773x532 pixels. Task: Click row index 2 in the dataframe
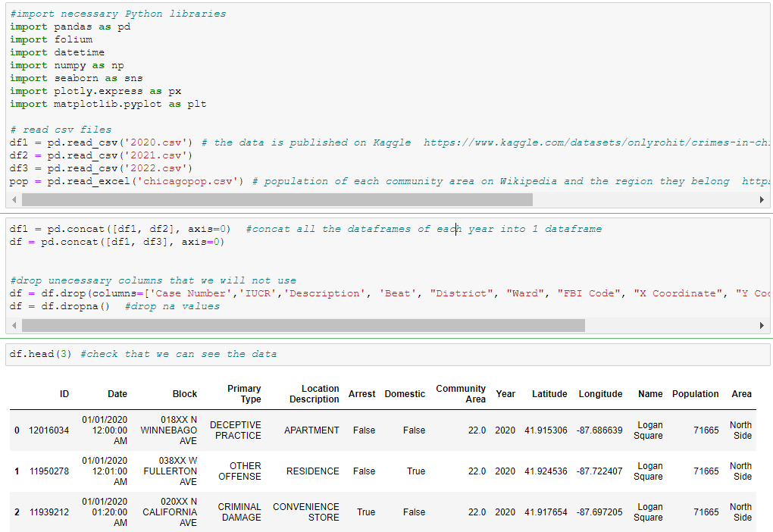pyautogui.click(x=17, y=512)
